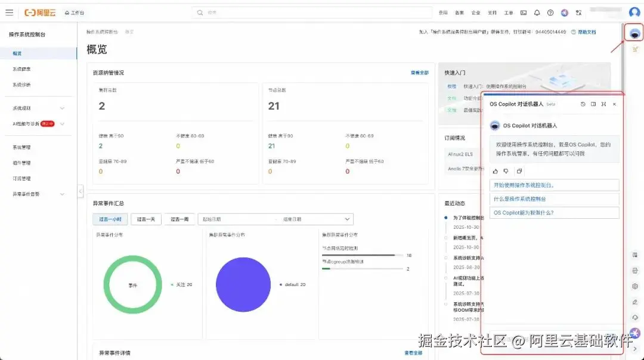Click the node total value 21
644x360 pixels.
(x=274, y=106)
